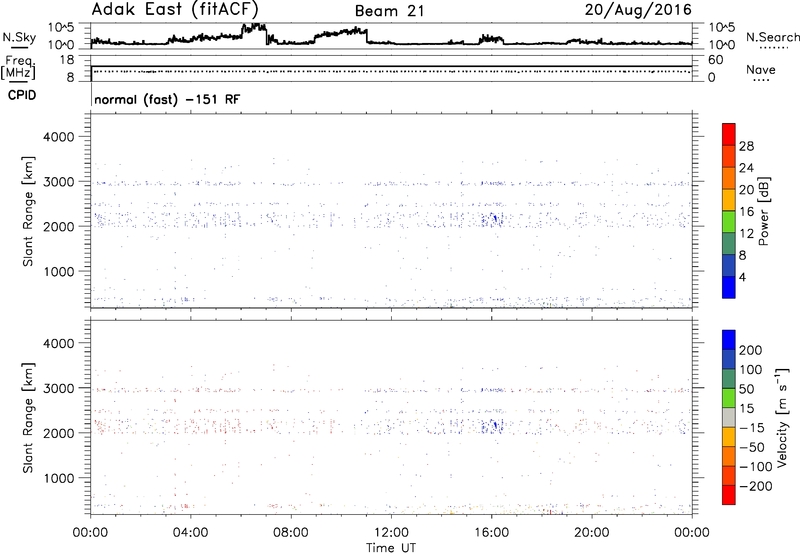The width and height of the screenshot is (800, 554).
Task: Select the teal Velocity colorbar segment
Action: [x=729, y=379]
